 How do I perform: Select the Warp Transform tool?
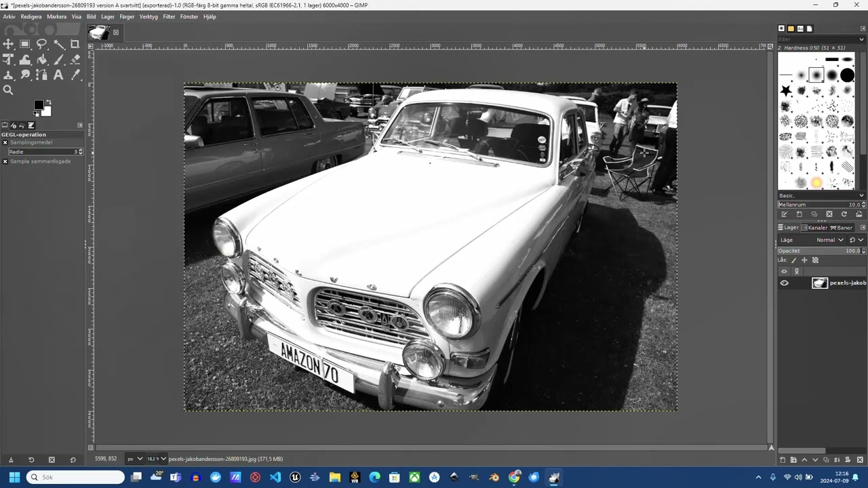[25, 60]
